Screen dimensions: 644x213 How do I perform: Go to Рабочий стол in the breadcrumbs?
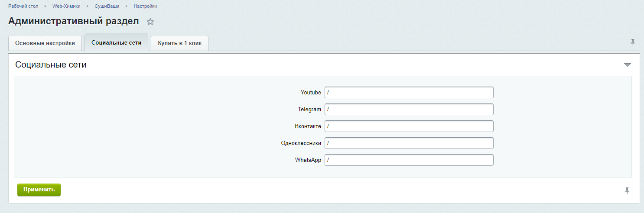point(24,6)
